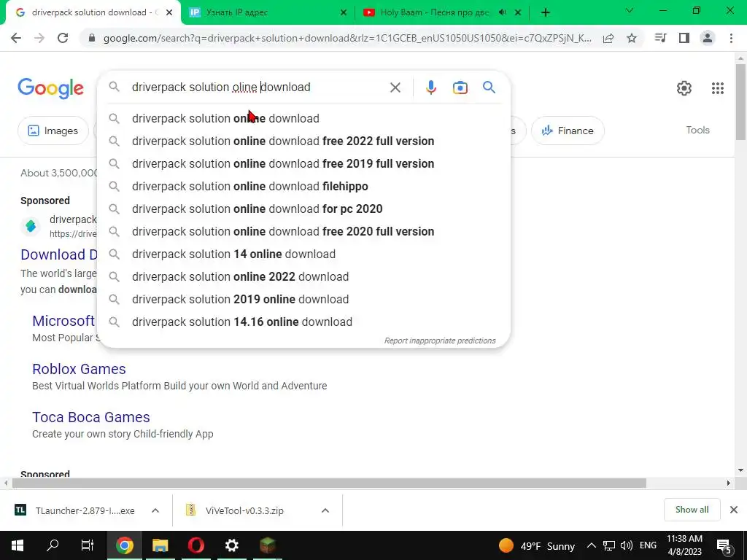Choose suggestion ending 'free 2020 full version'
The width and height of the screenshot is (747, 560).
pos(304,231)
